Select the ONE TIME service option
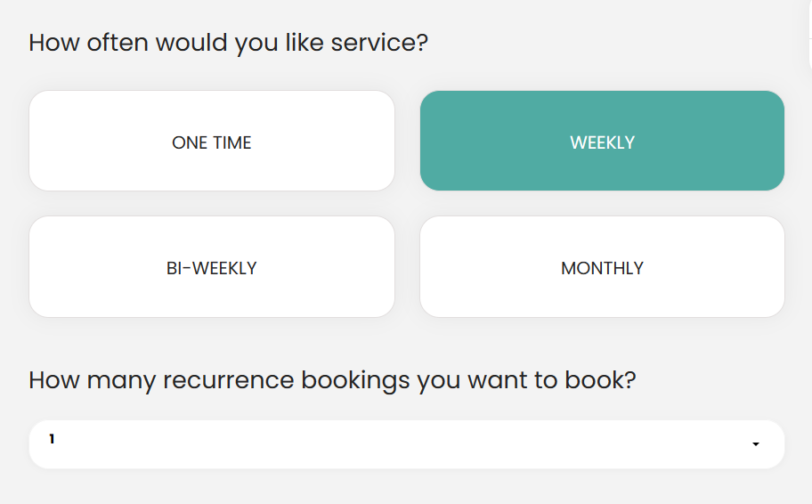Screen dimensions: 812x504 [212, 141]
